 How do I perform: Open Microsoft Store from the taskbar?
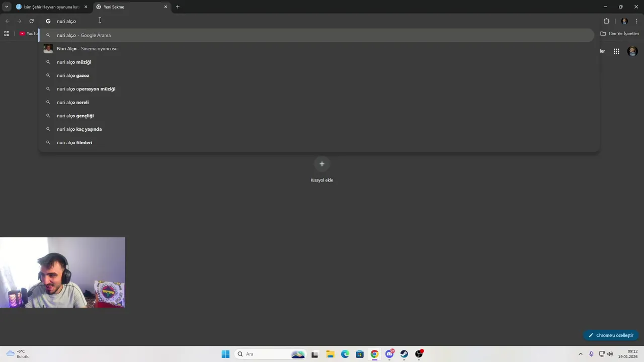(360, 354)
